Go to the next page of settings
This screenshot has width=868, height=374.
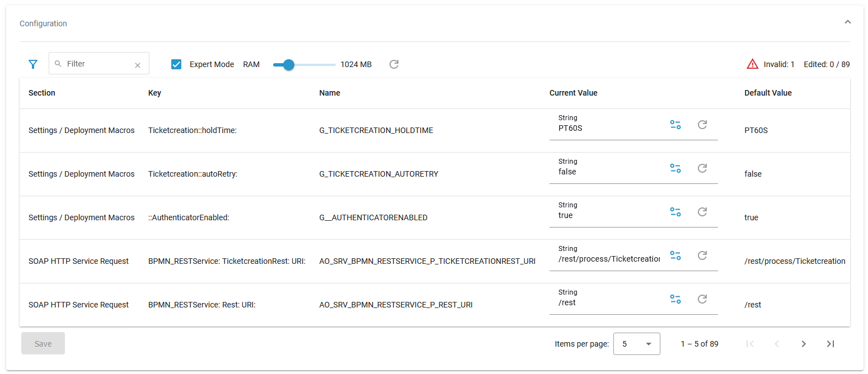804,343
